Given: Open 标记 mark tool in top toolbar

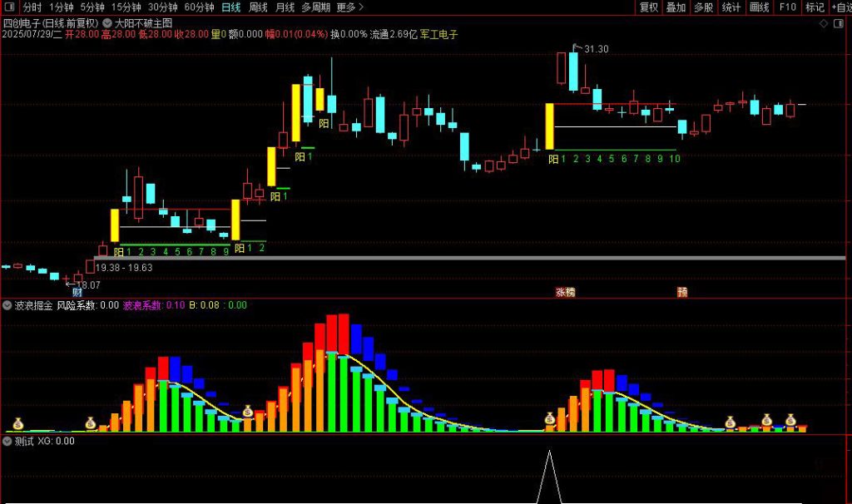Looking at the screenshot, I should pyautogui.click(x=815, y=7).
